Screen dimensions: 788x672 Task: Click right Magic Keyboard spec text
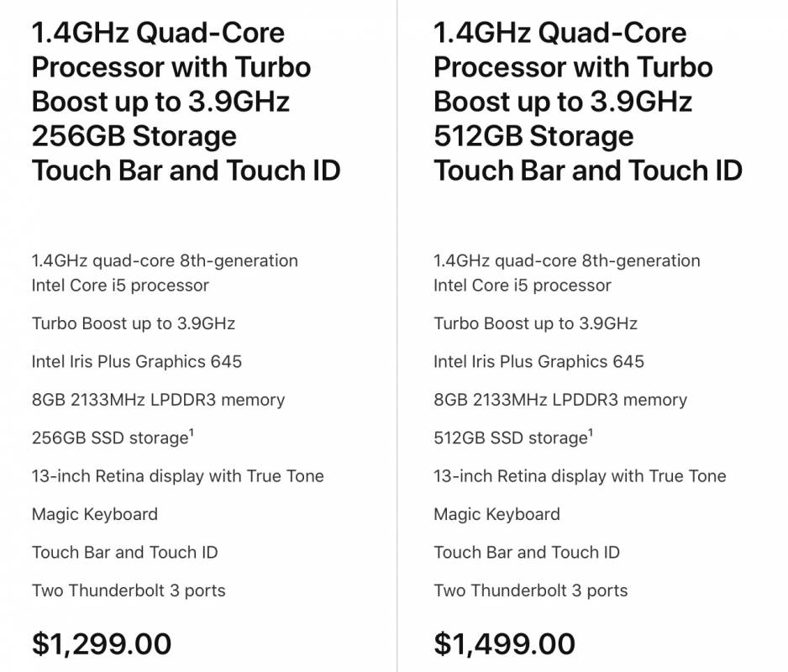click(x=496, y=515)
